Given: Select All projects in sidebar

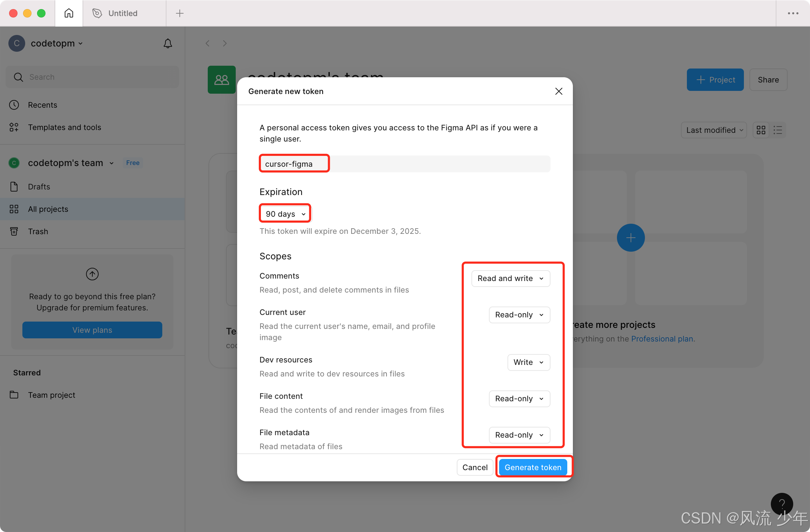Looking at the screenshot, I should [x=92, y=209].
